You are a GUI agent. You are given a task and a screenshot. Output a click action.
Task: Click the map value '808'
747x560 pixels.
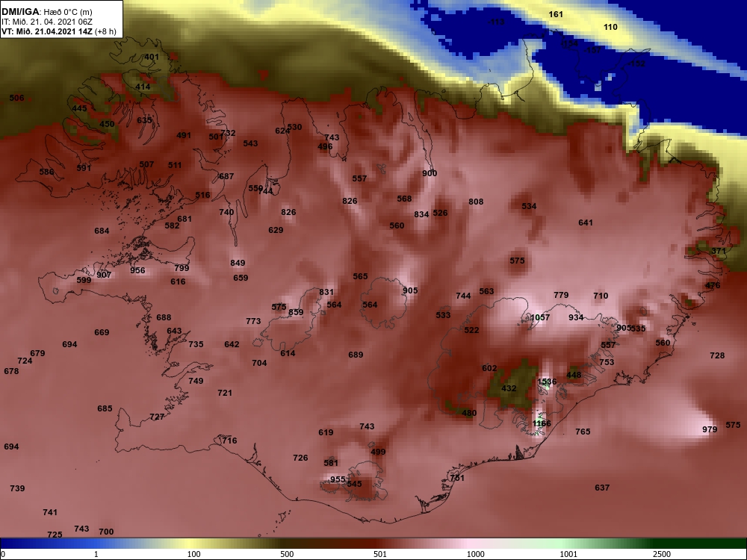click(x=476, y=202)
